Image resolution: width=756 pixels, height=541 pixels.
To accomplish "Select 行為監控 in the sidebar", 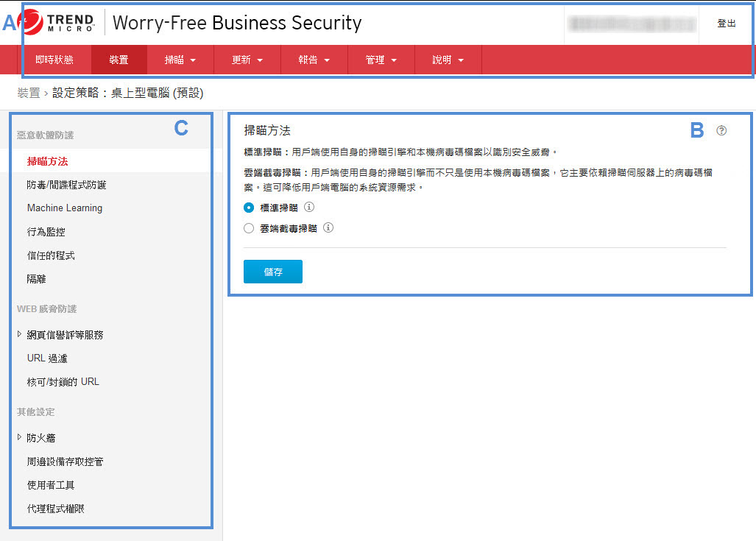I will (46, 232).
